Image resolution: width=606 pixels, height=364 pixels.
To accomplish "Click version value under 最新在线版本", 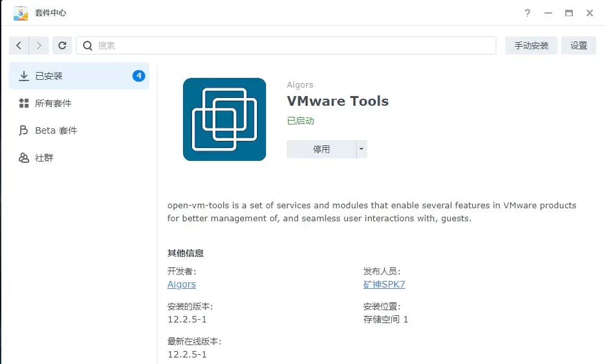I will (187, 355).
